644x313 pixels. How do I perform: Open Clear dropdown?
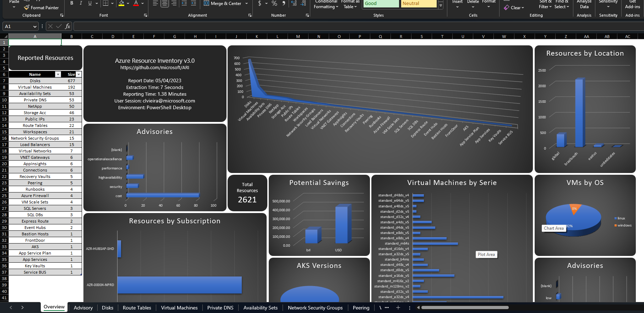514,7
